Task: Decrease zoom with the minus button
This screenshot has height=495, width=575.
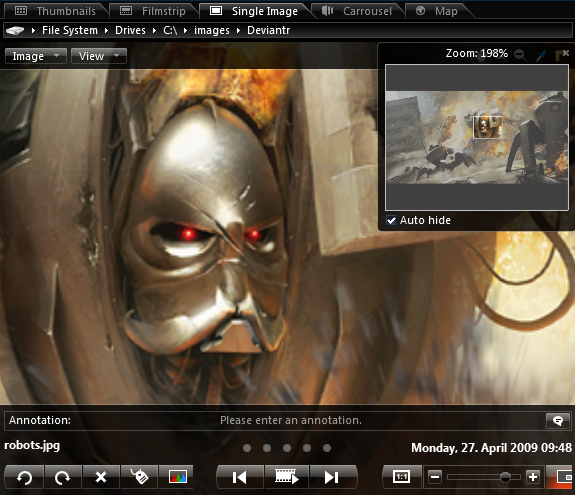Action: point(435,477)
